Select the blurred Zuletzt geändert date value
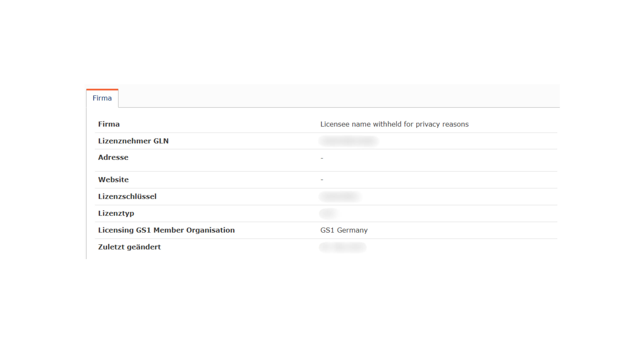644x343 pixels. 343,247
